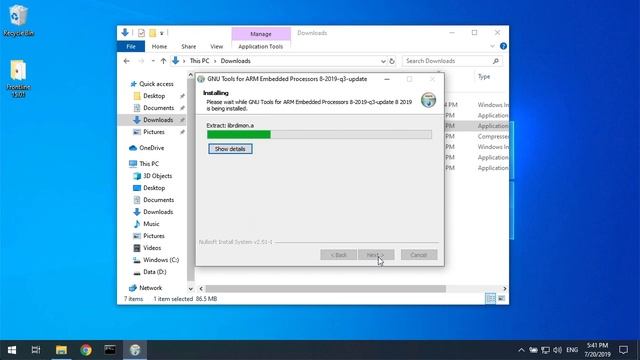The width and height of the screenshot is (640, 360).
Task: Click the new folder icon in the title bar
Action: [152, 33]
